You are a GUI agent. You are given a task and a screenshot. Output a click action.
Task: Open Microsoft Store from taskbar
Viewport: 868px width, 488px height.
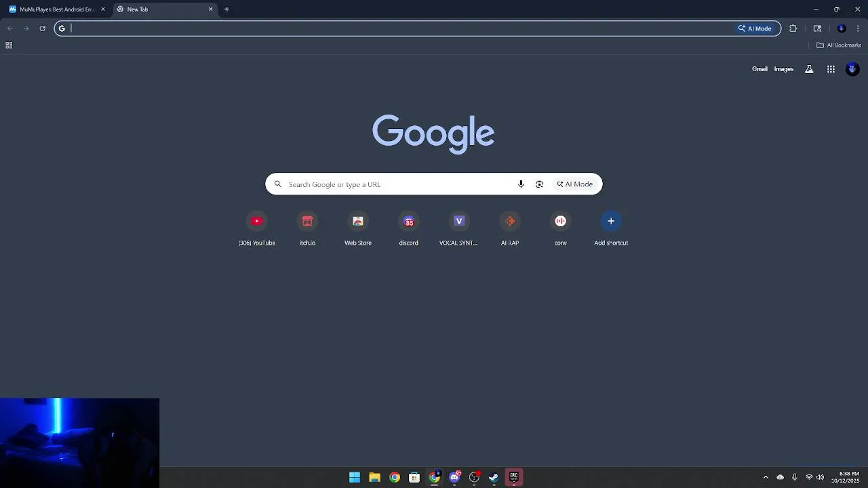pos(414,477)
